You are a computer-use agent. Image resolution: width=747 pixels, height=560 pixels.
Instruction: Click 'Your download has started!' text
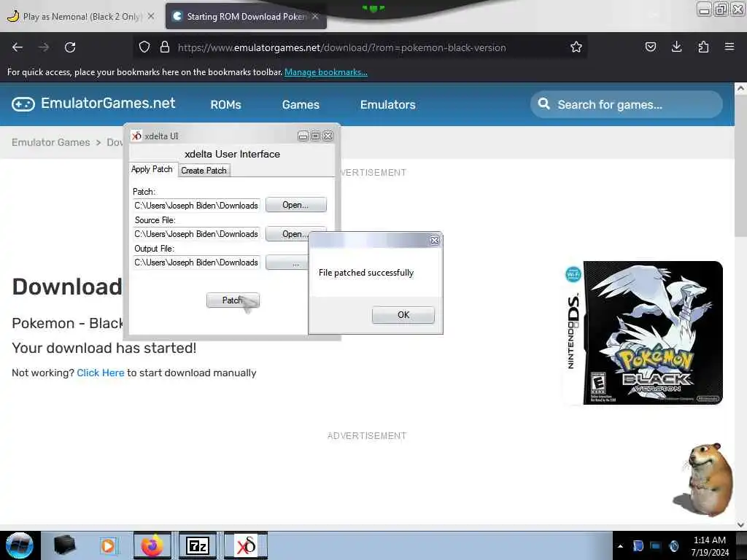[104, 348]
